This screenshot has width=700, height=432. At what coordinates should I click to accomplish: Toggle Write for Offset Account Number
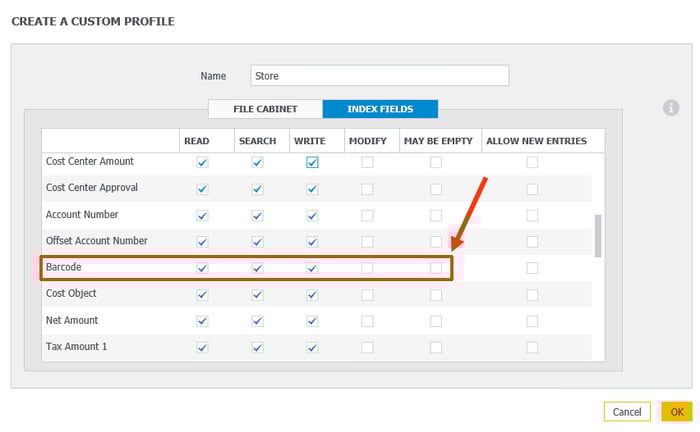(x=312, y=241)
